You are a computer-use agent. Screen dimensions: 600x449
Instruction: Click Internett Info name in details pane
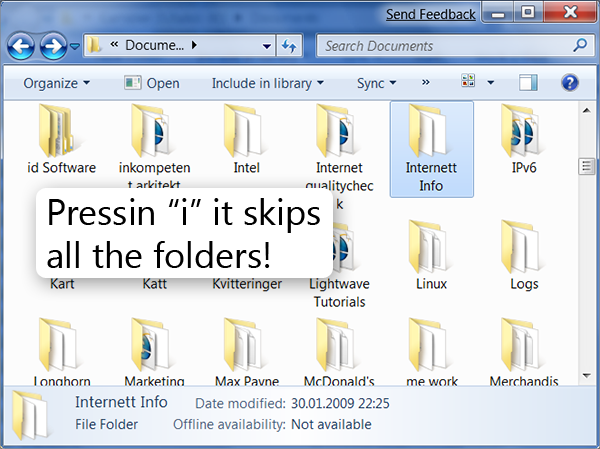click(x=121, y=402)
